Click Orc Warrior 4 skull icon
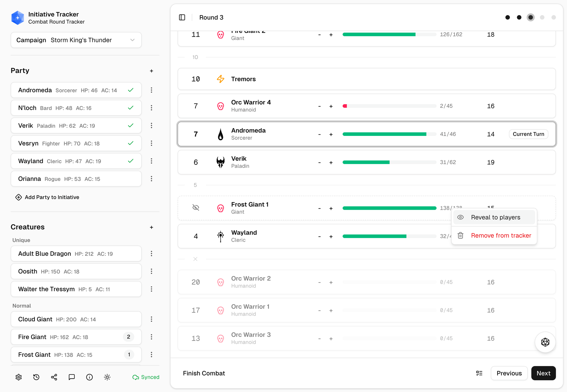The height and width of the screenshot is (392, 567). (221, 106)
